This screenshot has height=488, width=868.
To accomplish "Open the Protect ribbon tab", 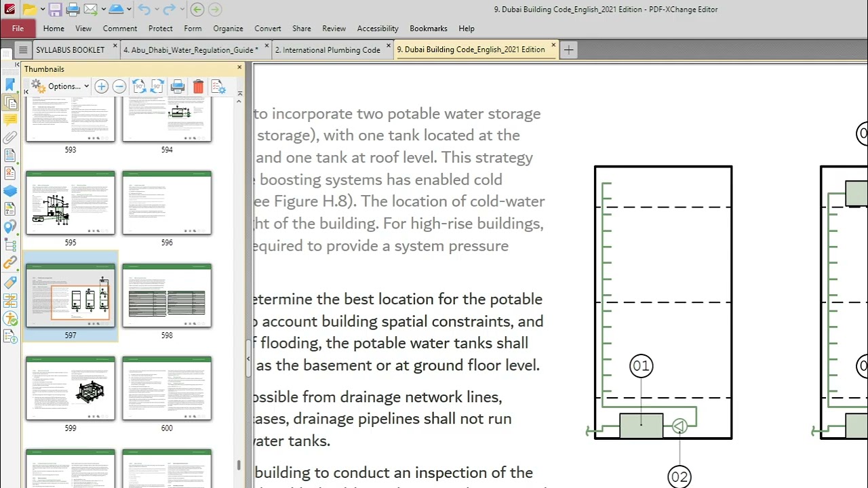I will click(161, 28).
